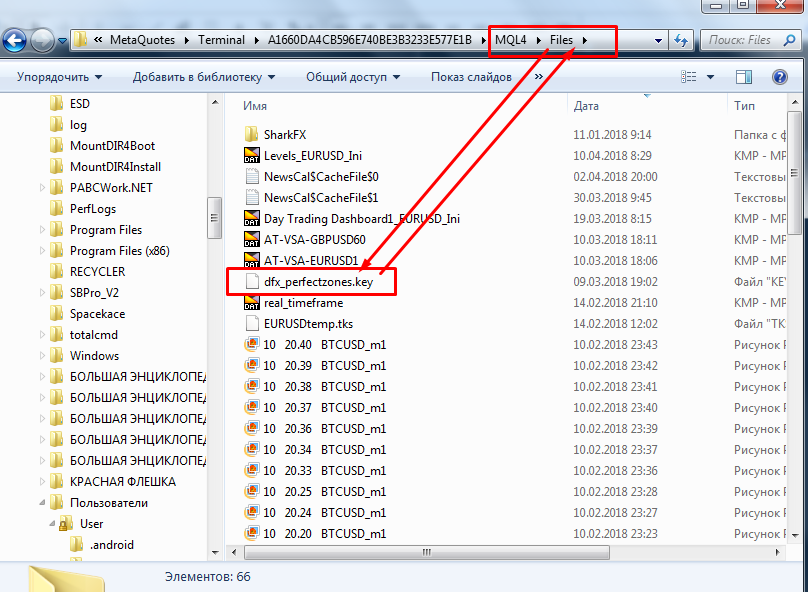Select the real_timeframe file icon
The width and height of the screenshot is (808, 592).
[251, 302]
